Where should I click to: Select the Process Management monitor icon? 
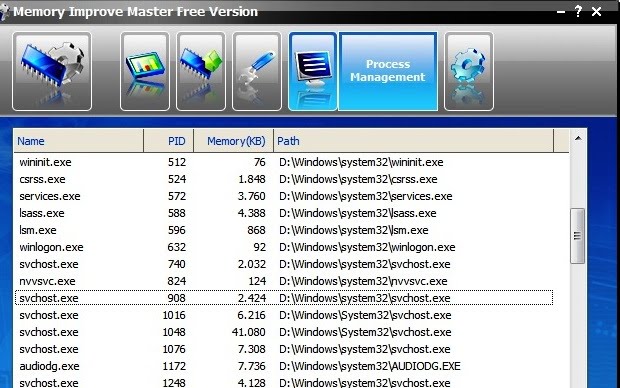click(313, 71)
